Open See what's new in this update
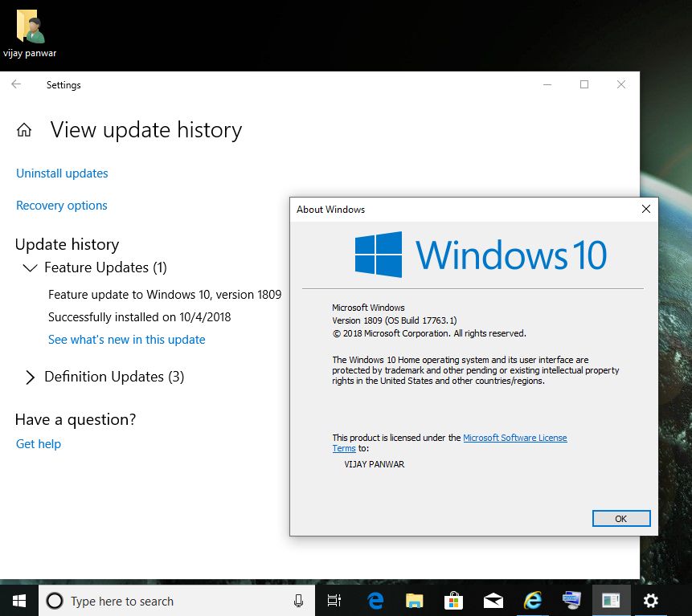The image size is (692, 616). click(x=127, y=340)
